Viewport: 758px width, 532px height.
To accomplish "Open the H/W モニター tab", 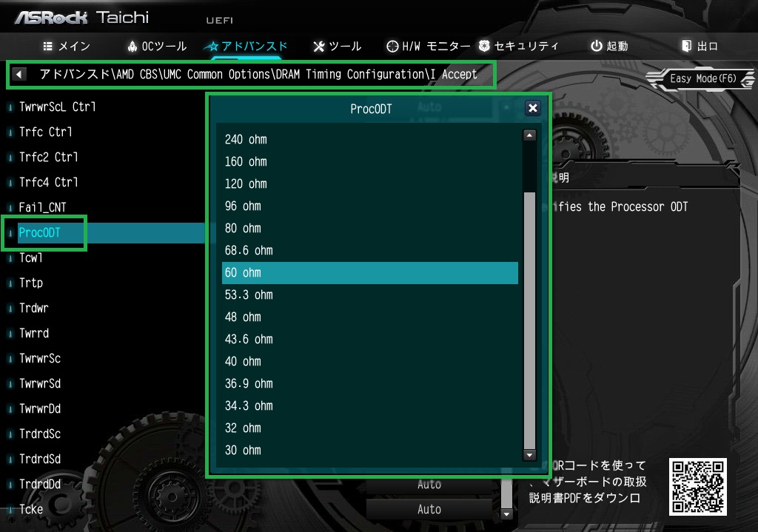I will (x=429, y=46).
